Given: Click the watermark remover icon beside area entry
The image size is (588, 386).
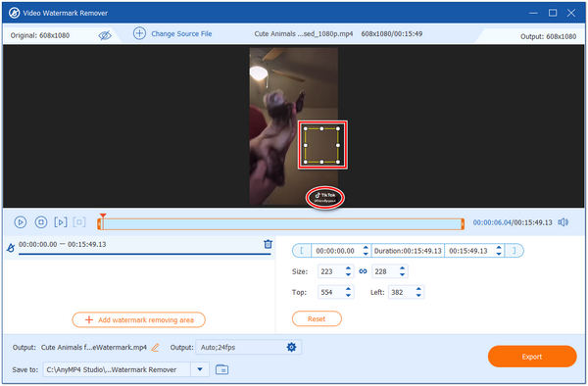Looking at the screenshot, I should (11, 248).
